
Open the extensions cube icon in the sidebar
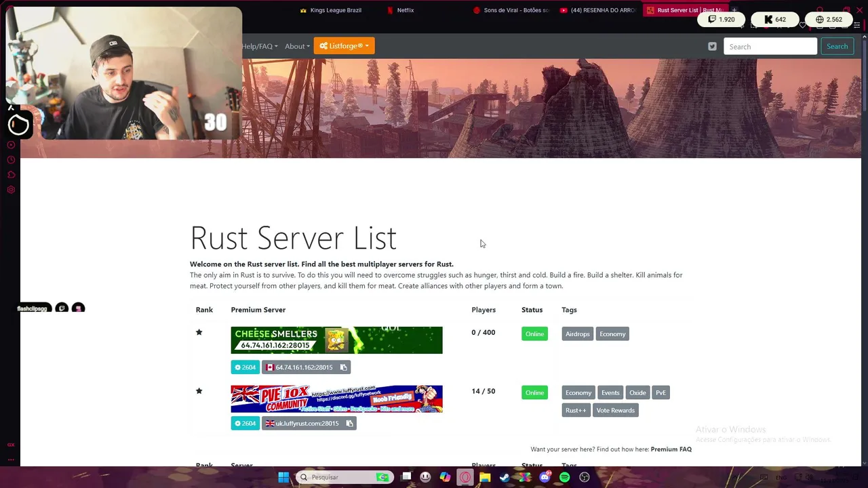tap(11, 175)
